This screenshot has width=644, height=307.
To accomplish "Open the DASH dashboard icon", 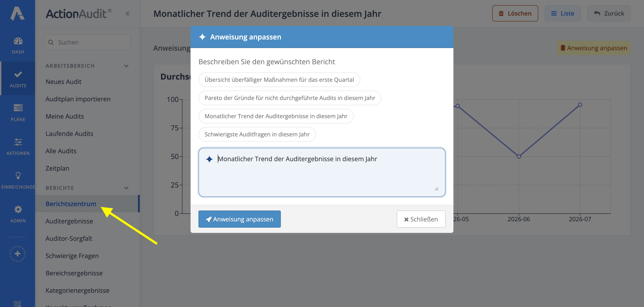I will [x=18, y=41].
